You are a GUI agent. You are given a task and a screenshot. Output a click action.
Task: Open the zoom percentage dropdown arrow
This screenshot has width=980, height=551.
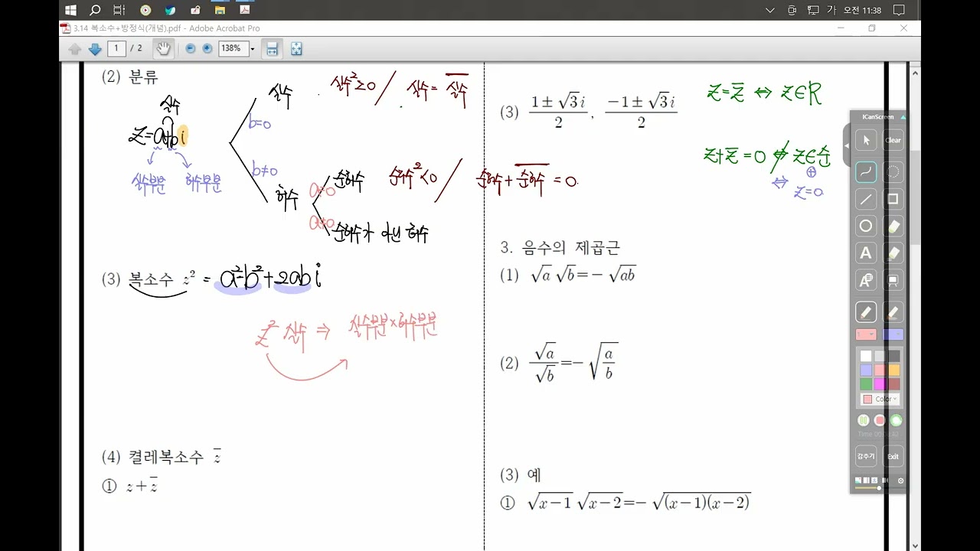click(x=253, y=48)
